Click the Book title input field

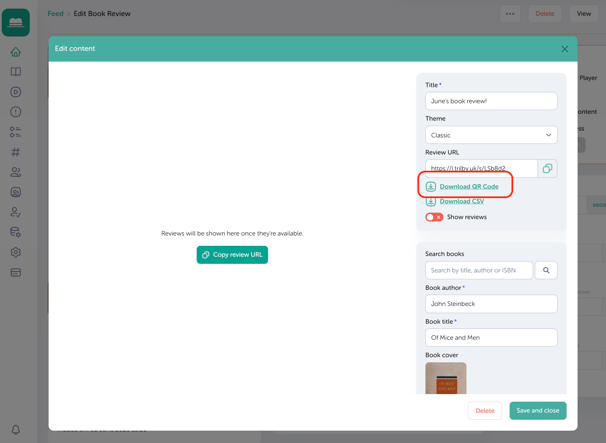(491, 337)
